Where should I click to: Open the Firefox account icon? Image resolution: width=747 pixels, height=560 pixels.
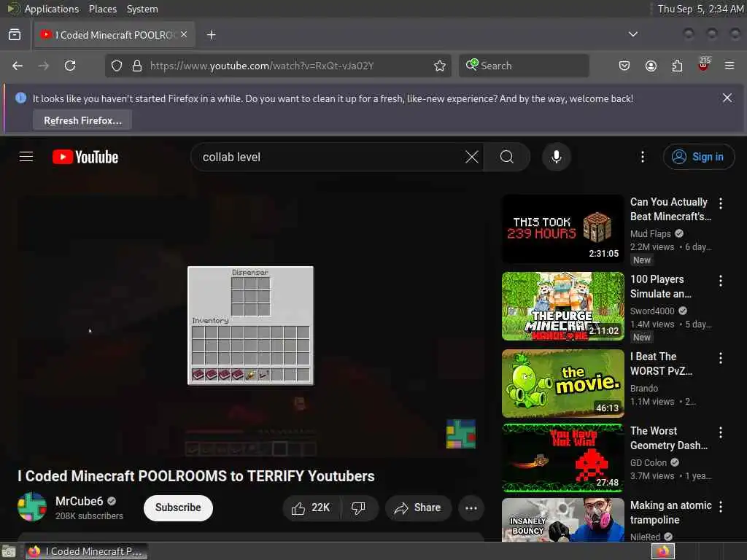click(x=651, y=66)
